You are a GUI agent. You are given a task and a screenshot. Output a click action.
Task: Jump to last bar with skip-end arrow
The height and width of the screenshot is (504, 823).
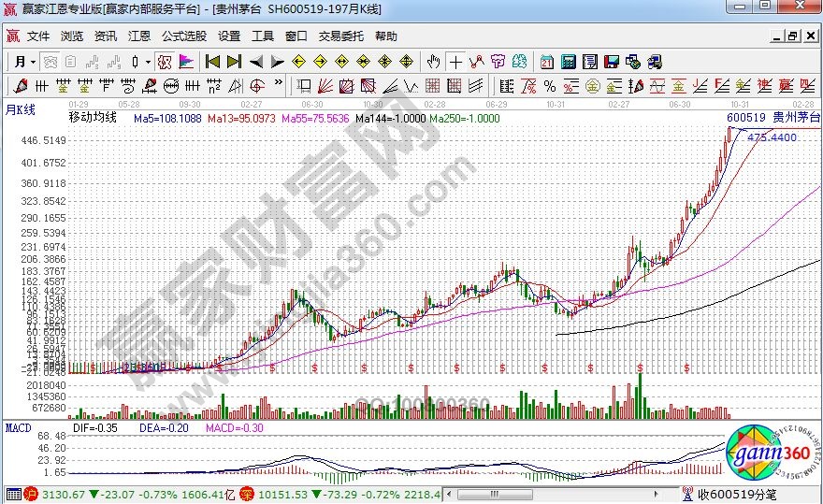tap(235, 62)
